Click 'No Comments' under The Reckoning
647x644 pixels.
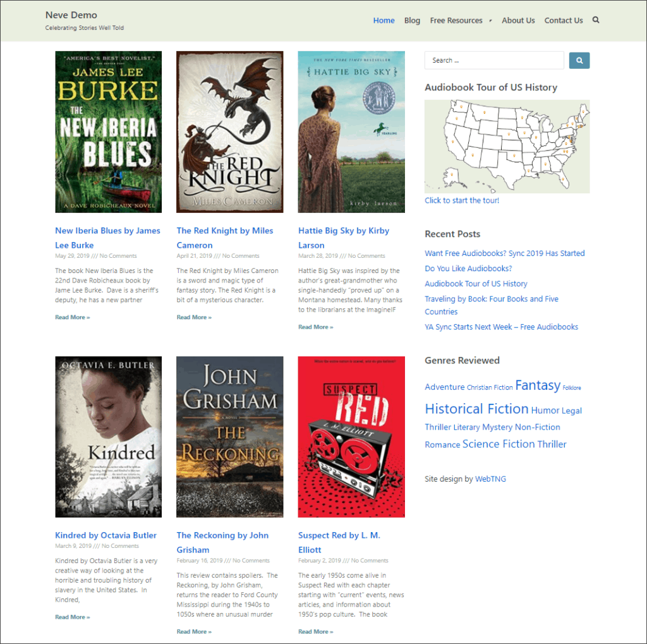click(x=251, y=561)
